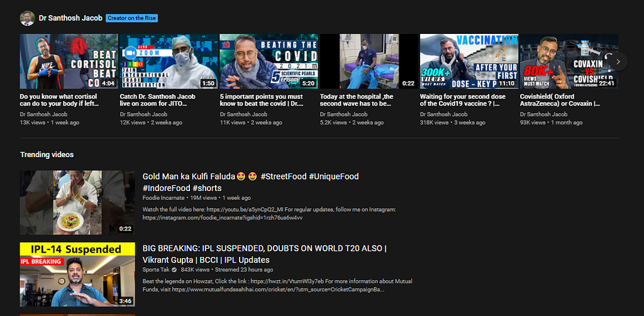644x316 pixels.
Task: Click '12K views • 2 weeks ago' text
Action: [x=151, y=123]
